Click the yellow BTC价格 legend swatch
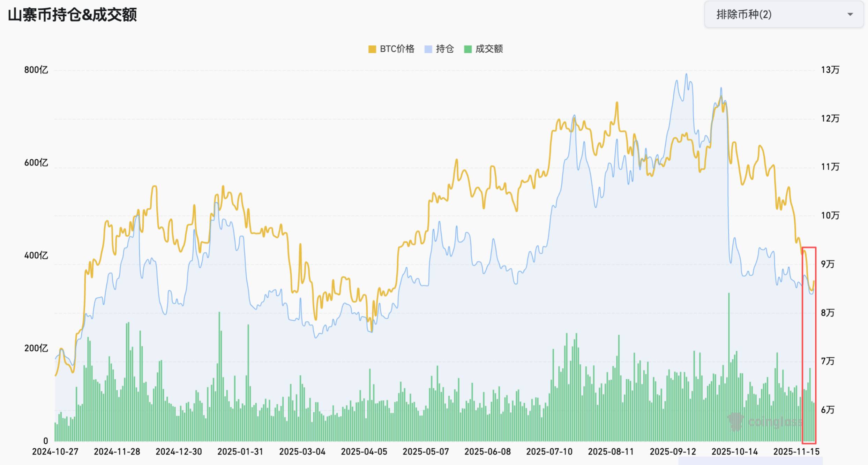The width and height of the screenshot is (868, 465). (372, 49)
